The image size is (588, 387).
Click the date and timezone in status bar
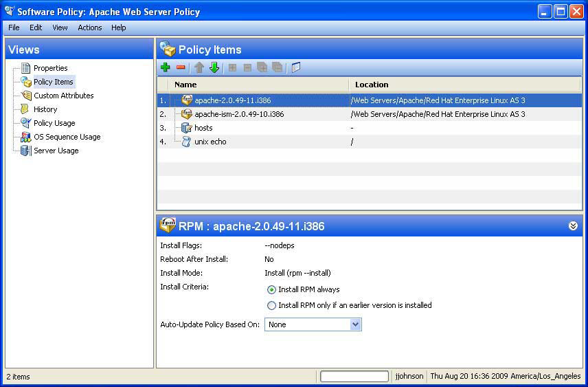click(506, 376)
